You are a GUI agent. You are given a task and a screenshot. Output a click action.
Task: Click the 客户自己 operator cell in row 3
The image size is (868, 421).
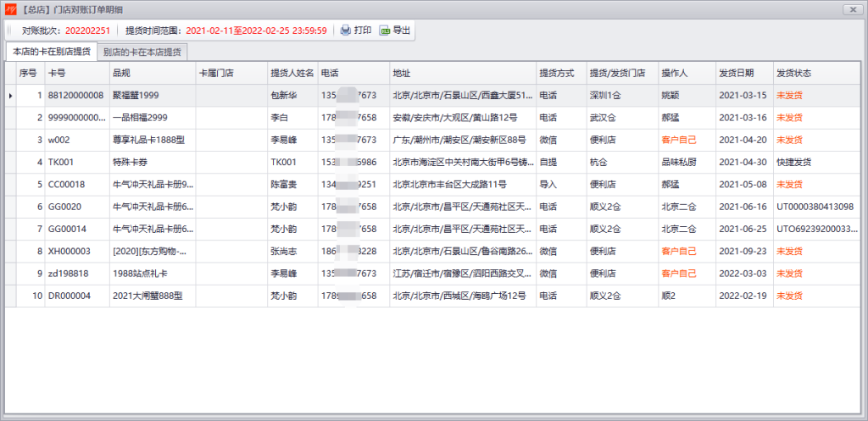(x=687, y=140)
